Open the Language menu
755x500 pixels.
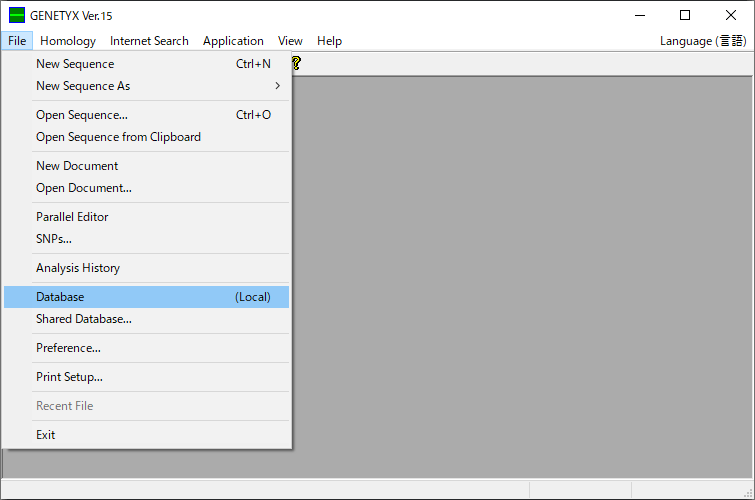point(703,41)
